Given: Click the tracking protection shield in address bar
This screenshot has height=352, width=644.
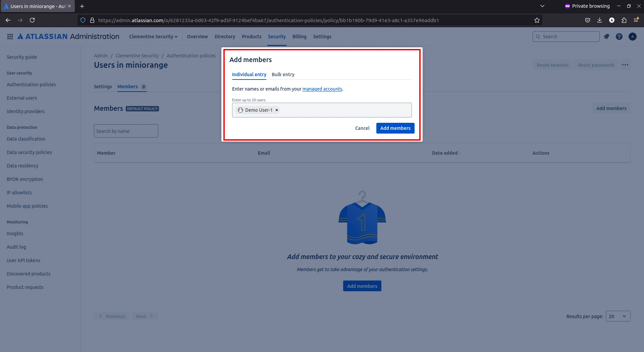Looking at the screenshot, I should click(x=83, y=20).
